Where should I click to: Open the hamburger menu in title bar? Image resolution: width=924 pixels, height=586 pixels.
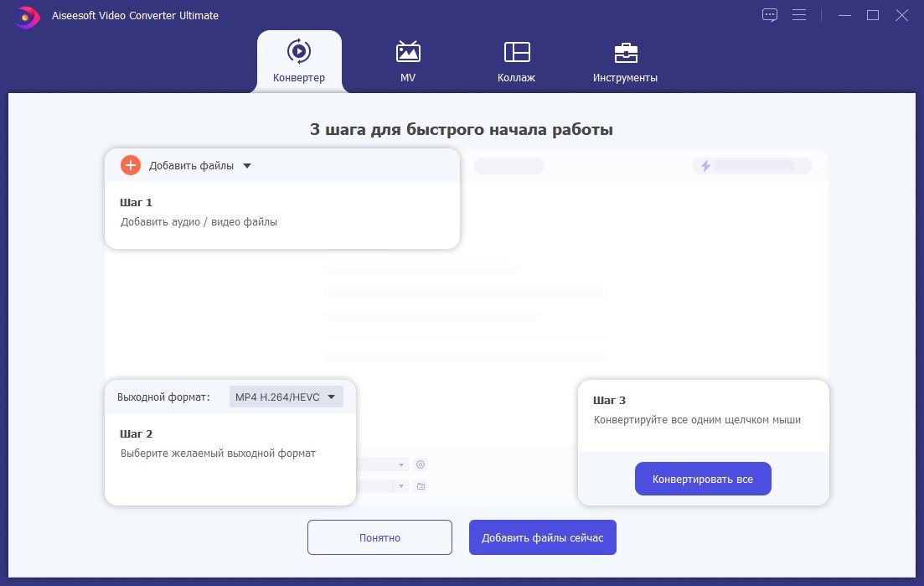[798, 15]
